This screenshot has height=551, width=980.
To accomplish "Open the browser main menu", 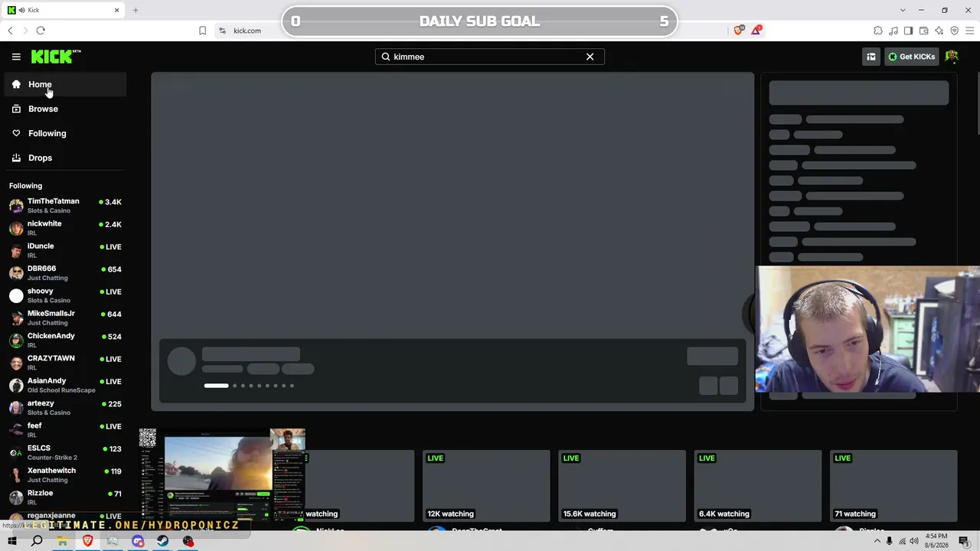I will 970,31.
